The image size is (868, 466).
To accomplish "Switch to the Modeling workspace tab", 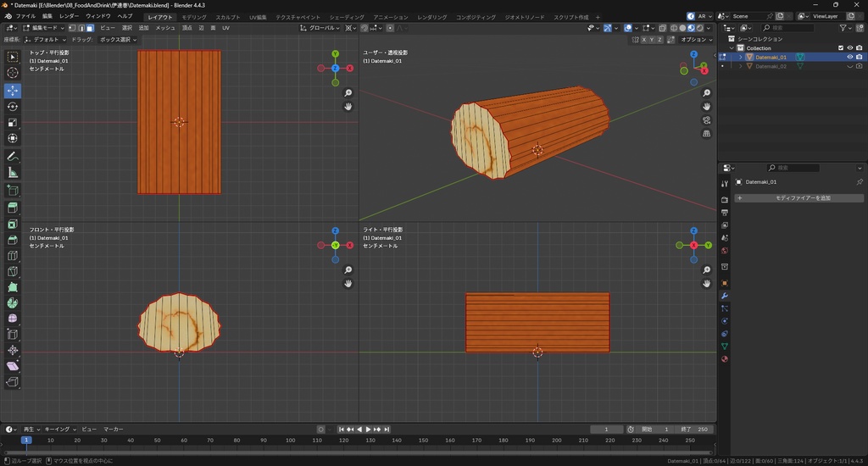I will (x=194, y=17).
